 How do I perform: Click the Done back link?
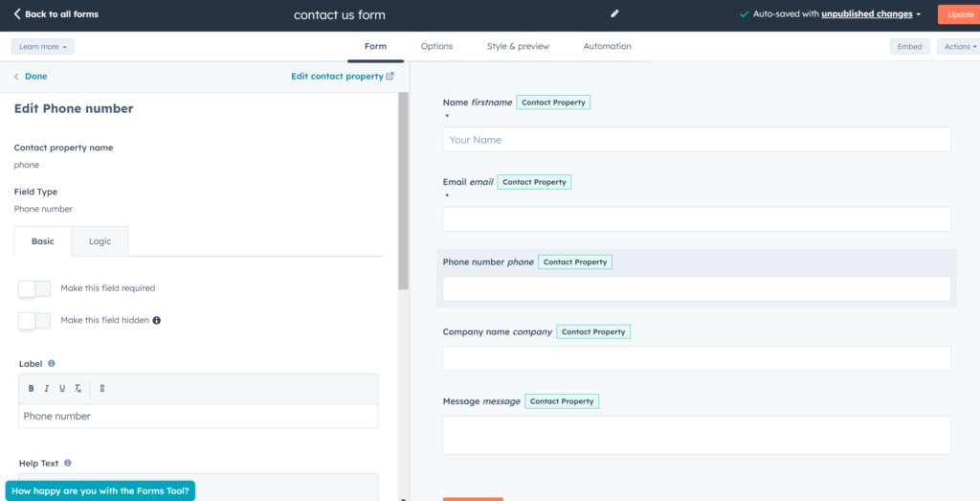(31, 77)
